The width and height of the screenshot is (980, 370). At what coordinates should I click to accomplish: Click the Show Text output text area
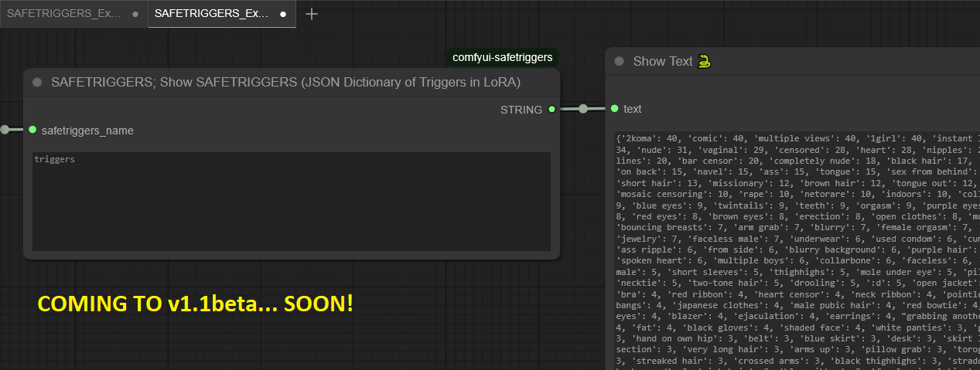pos(797,250)
